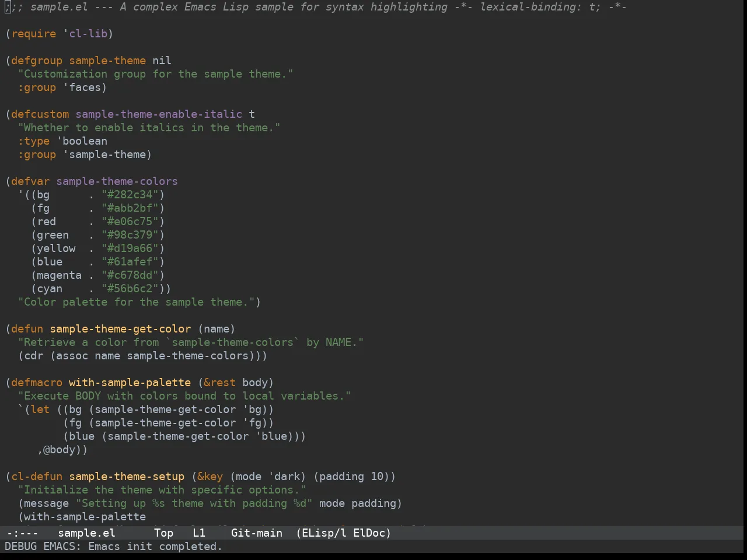747x560 pixels.
Task: Click the color string "#abb2bf"
Action: [130, 208]
